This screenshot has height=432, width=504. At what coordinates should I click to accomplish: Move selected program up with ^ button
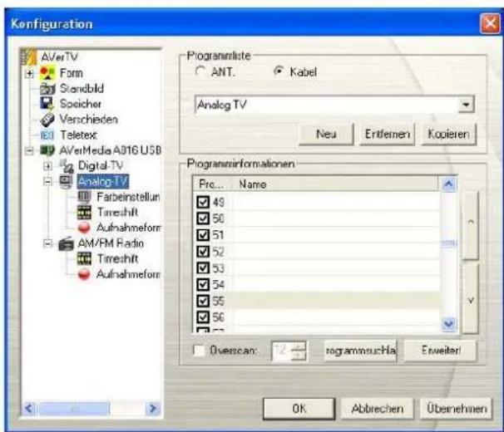coord(471,225)
